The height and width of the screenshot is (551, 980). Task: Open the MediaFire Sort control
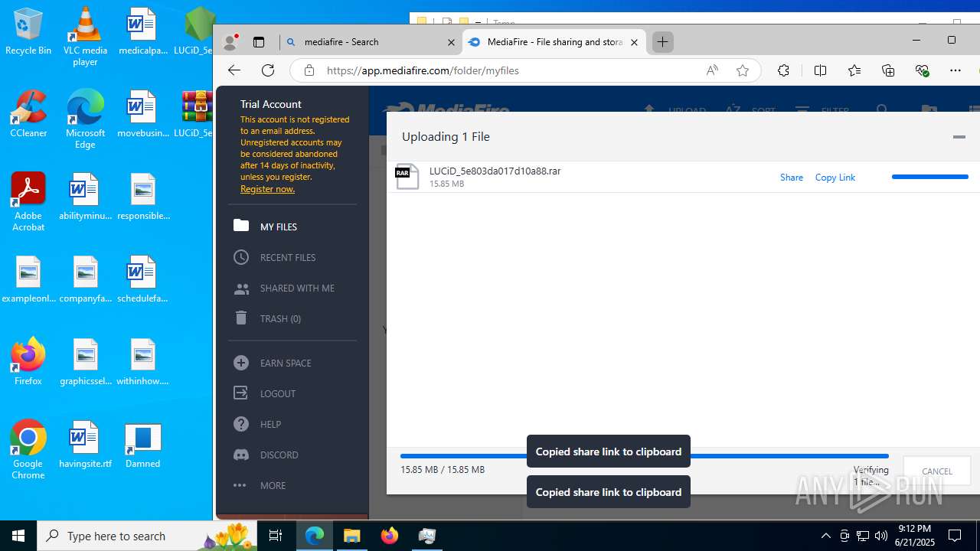(750, 110)
